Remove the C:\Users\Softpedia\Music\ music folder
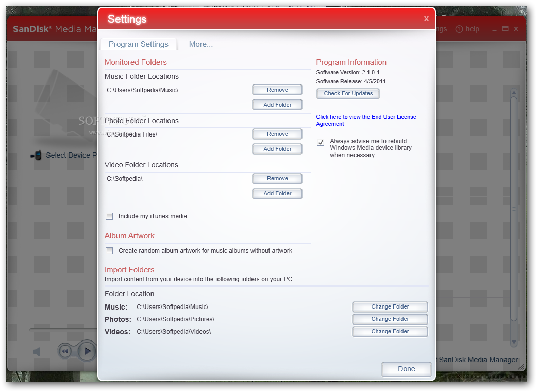This screenshot has height=392, width=537. click(x=277, y=90)
